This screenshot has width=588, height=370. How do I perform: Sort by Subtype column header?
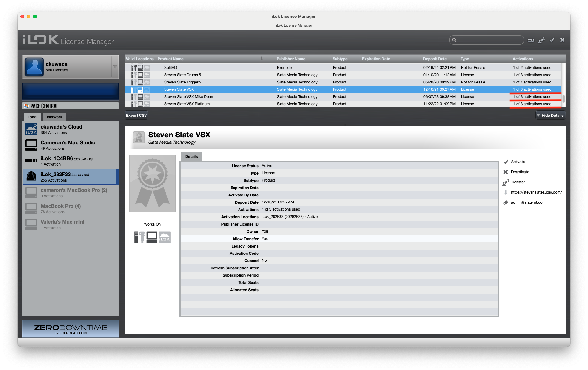tap(340, 59)
